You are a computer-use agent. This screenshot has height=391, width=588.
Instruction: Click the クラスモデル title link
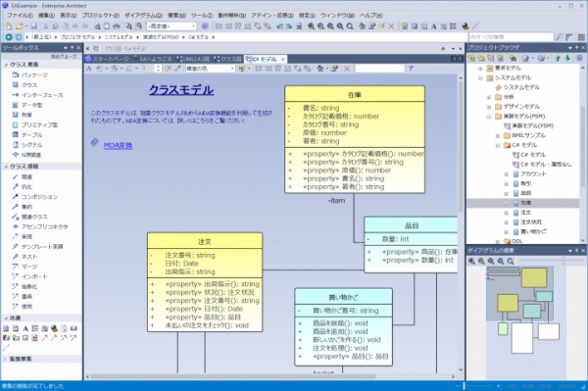click(x=181, y=90)
